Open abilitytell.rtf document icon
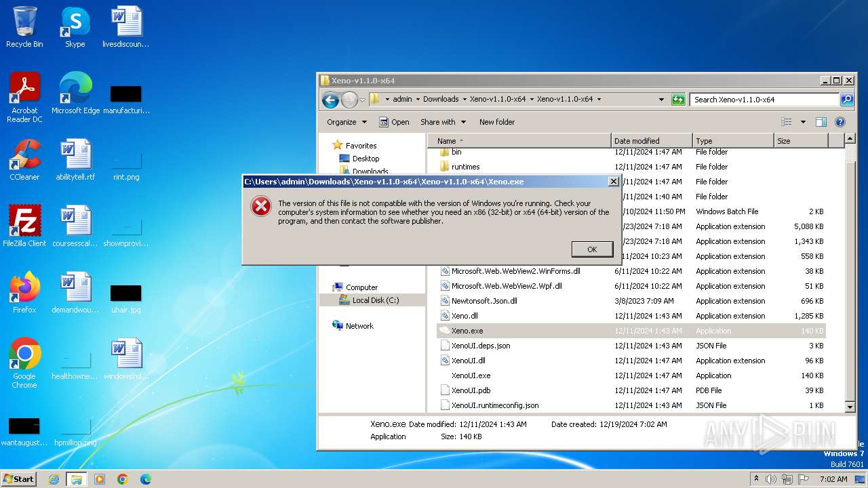Viewport: 868px width, 488px height. pos(75,160)
